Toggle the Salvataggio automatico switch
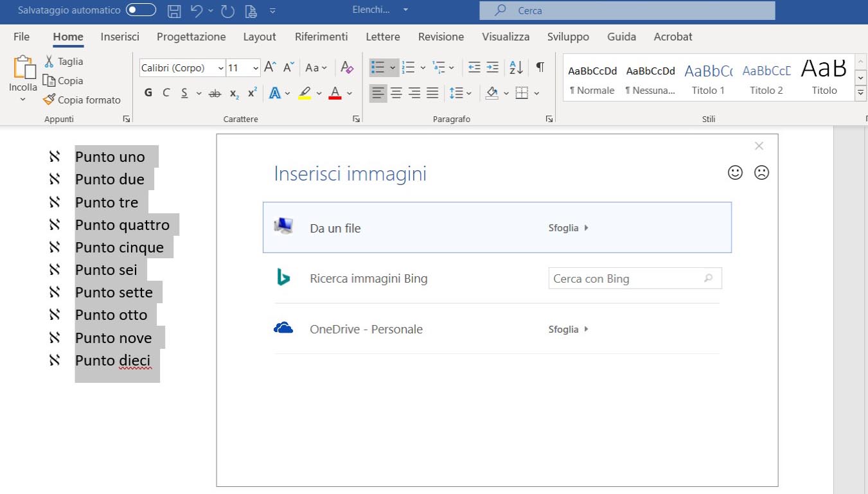868x494 pixels. tap(141, 10)
